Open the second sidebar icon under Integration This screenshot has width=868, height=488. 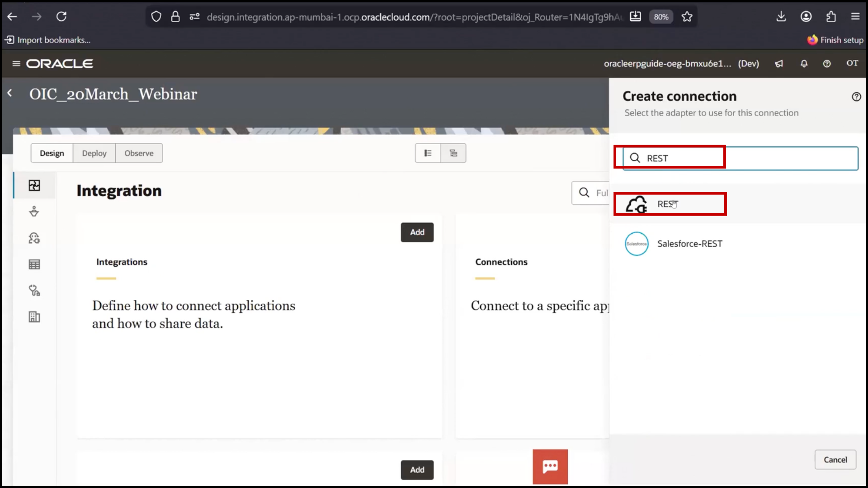click(34, 211)
